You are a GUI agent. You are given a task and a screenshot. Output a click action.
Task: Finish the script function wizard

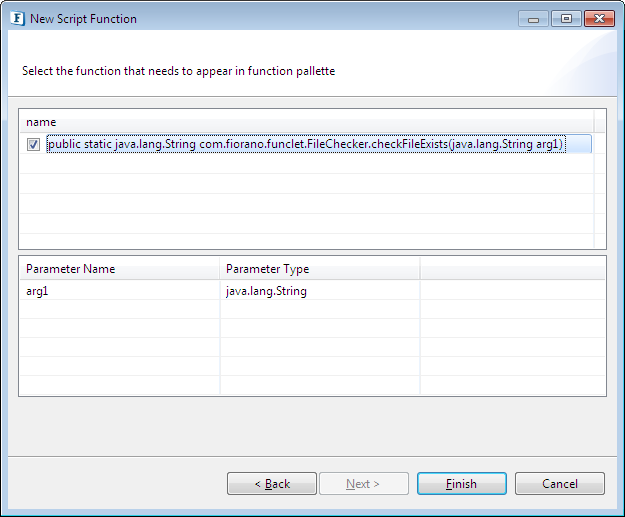click(x=462, y=484)
